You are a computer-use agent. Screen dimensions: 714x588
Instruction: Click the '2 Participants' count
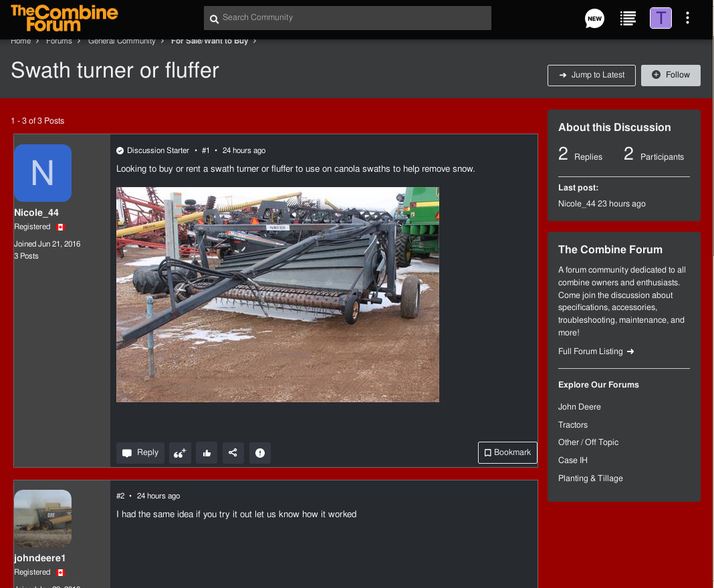(x=653, y=154)
